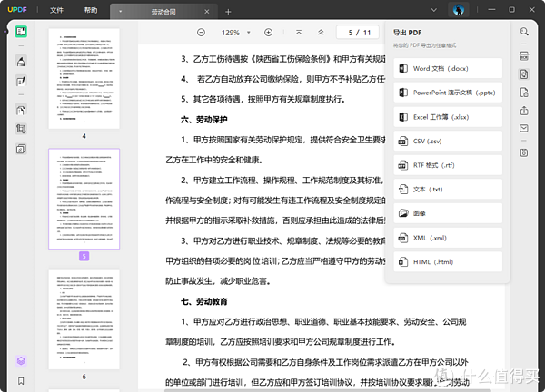
Task: Open the Edit PDF tool in left sidebar
Action: [20, 81]
